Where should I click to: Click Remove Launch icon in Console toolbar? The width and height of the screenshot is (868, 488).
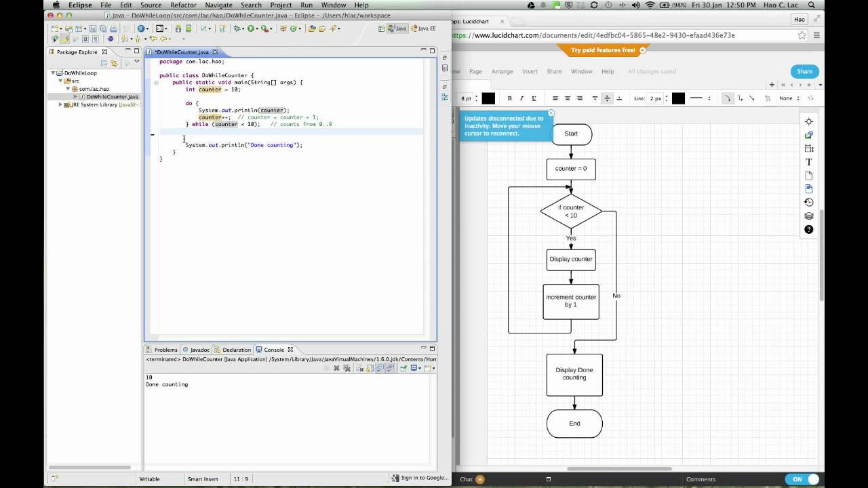(x=336, y=368)
